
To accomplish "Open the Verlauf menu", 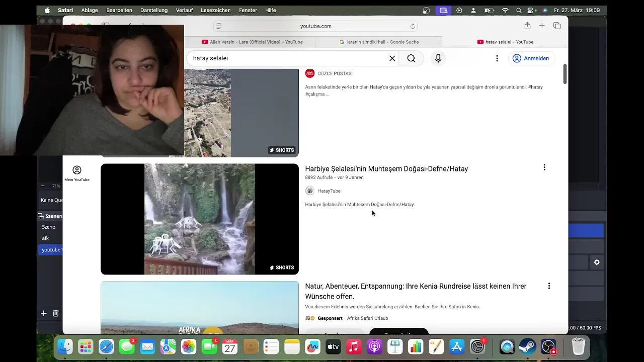I will 184,10.
